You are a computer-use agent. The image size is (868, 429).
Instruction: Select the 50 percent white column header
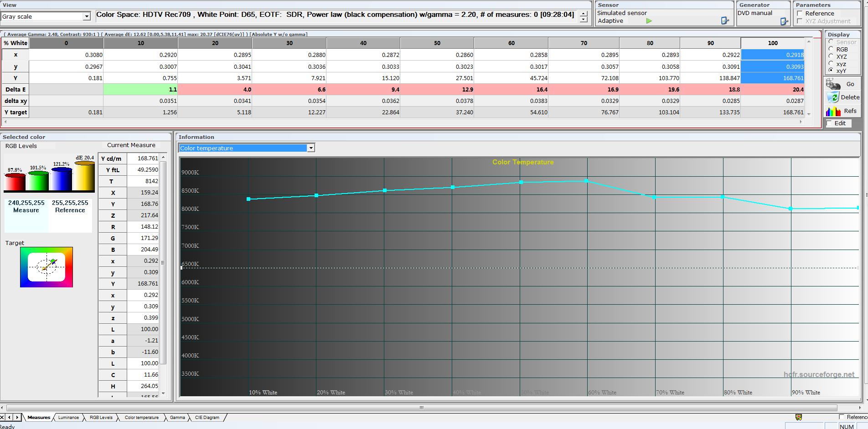pos(437,43)
